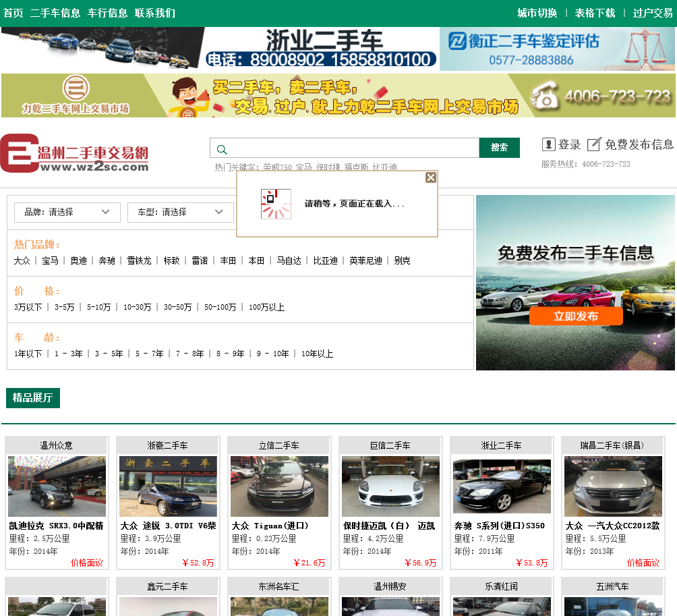Click dealer name 瑞昌二手车(银昌)

[x=612, y=445]
